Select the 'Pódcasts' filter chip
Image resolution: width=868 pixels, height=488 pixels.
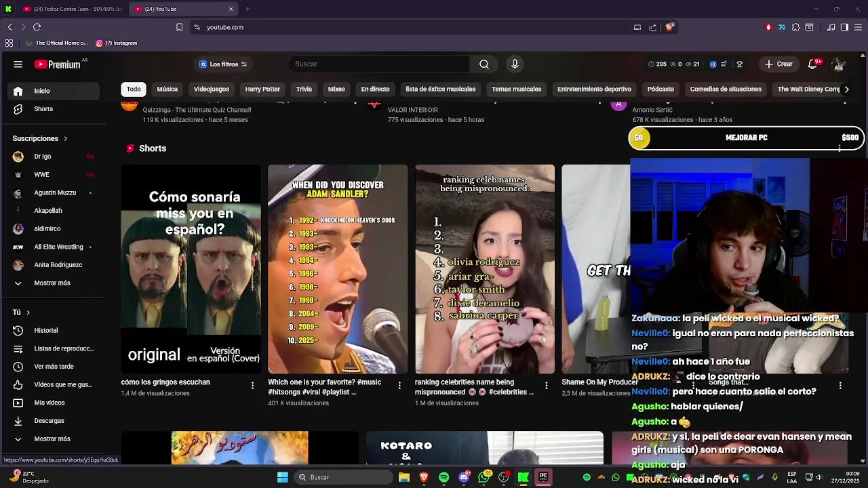pyautogui.click(x=660, y=89)
